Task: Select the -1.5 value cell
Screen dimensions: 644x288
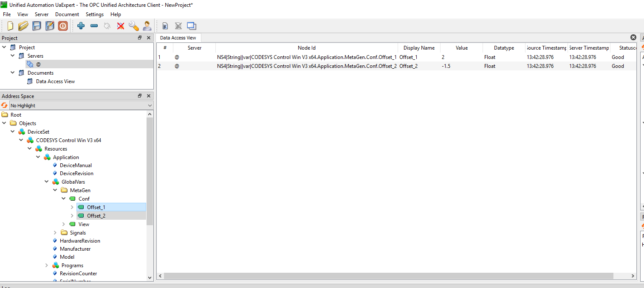Action: coord(461,66)
